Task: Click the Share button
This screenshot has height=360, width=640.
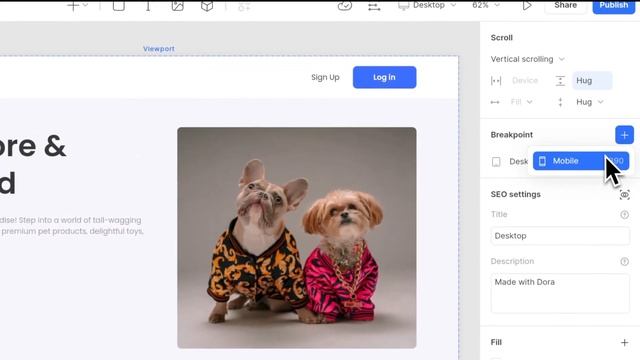Action: 565,6
